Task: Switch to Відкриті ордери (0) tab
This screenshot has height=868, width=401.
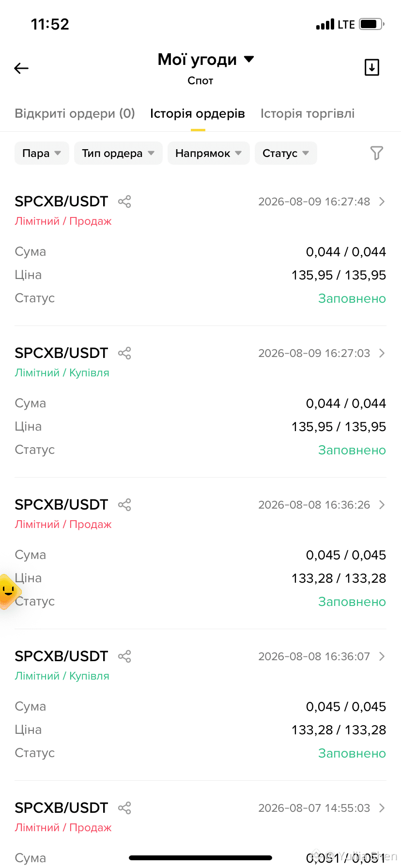Action: click(75, 113)
